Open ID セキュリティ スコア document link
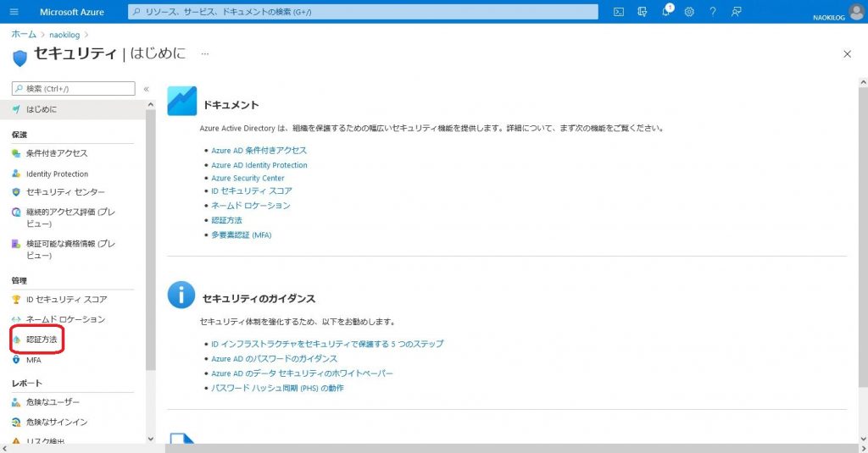The width and height of the screenshot is (868, 453). (251, 191)
